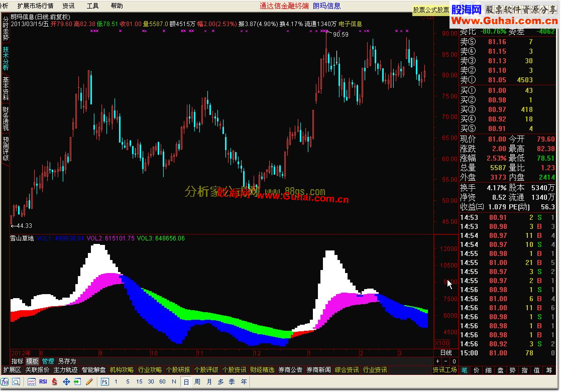561x392 pixels.
Task: Open the 个股评级 tab
Action: point(206,370)
